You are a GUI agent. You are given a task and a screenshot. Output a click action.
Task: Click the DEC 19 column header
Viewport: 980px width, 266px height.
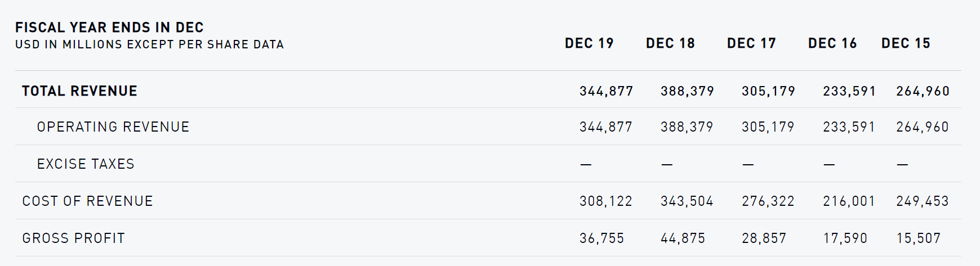click(x=589, y=43)
